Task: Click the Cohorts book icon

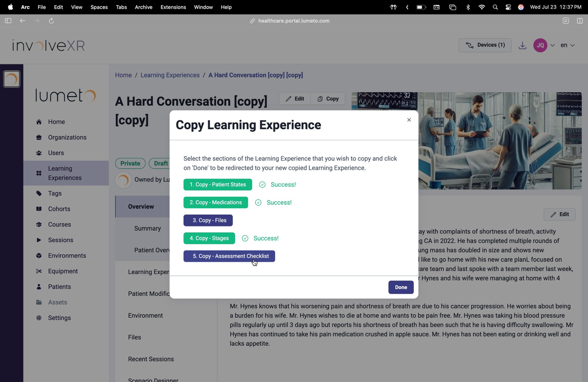Action: (x=39, y=209)
